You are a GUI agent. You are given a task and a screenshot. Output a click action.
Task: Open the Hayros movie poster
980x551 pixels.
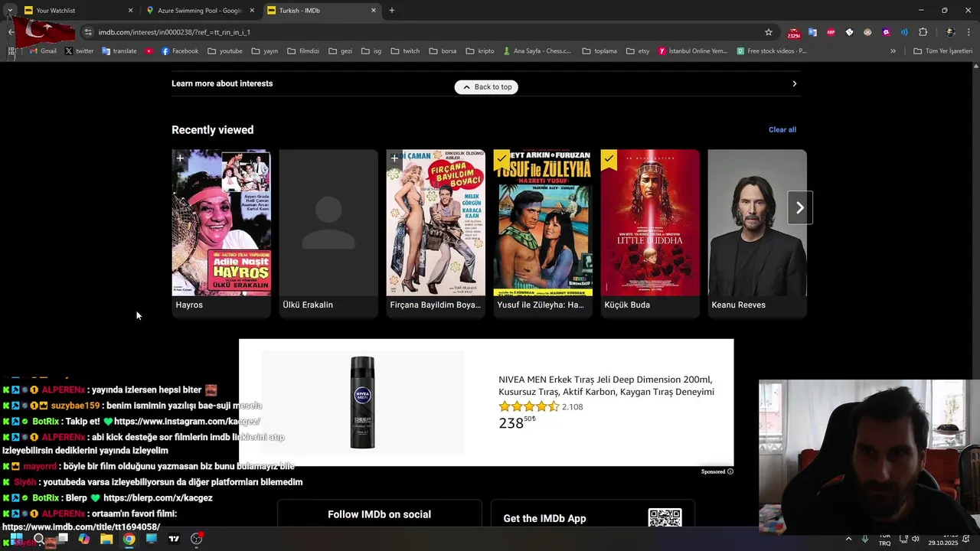pos(221,223)
